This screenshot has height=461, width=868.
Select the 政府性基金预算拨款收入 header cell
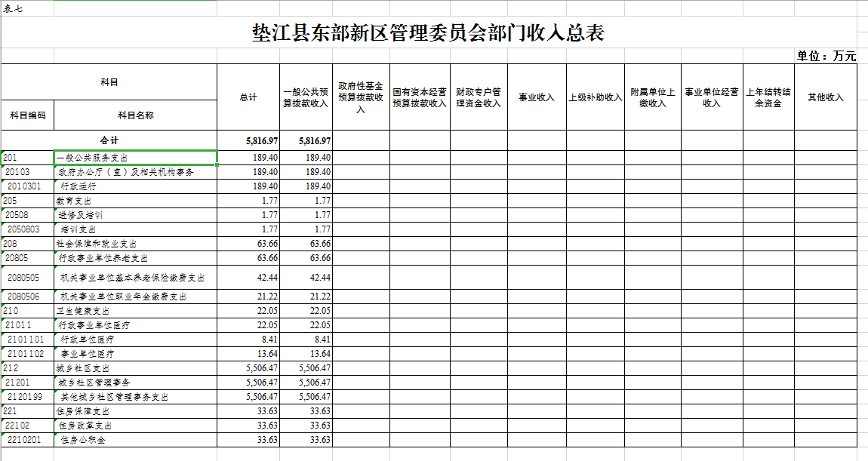[x=361, y=97]
